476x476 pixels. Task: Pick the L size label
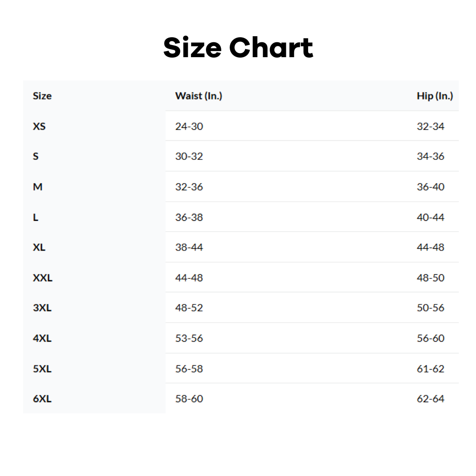[x=36, y=217]
